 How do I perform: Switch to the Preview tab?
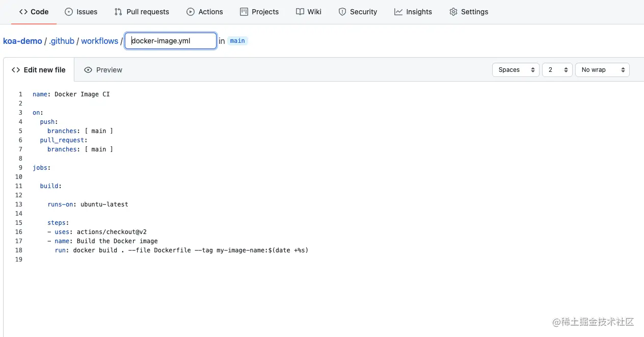tap(103, 69)
